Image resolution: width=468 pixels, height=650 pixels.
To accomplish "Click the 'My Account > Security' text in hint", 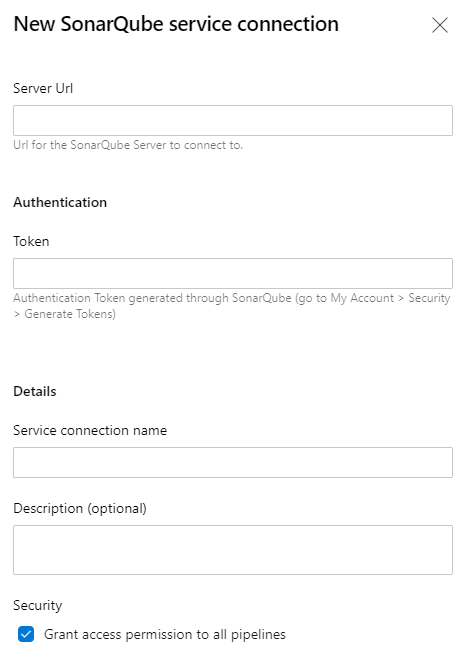I will [390, 298].
